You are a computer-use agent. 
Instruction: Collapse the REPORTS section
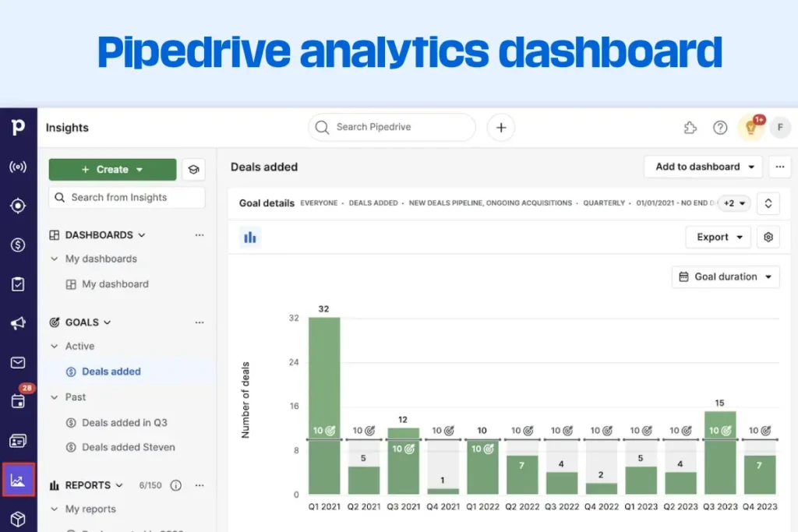click(119, 485)
